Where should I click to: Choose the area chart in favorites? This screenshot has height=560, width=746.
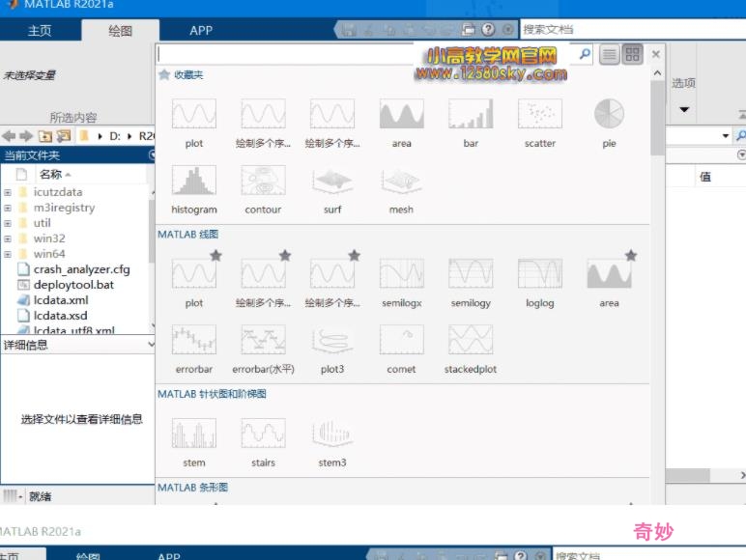pos(402,123)
